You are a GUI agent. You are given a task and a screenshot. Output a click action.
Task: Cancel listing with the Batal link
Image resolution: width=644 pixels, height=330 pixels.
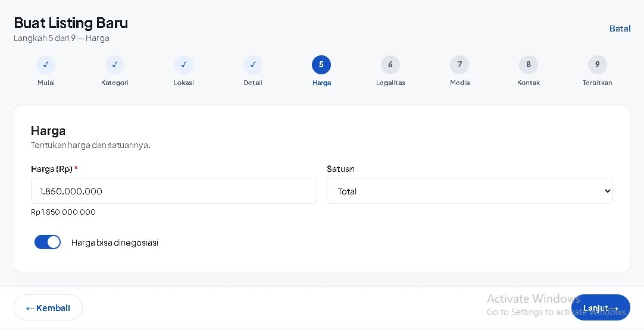point(620,29)
